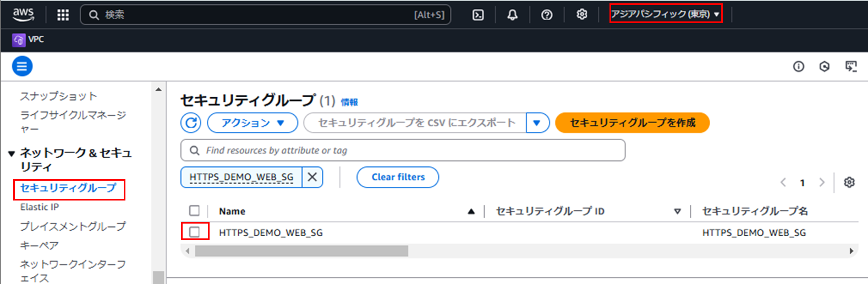This screenshot has width=868, height=284.
Task: Click セキュリティグループを CSV にエクスポート button
Action: pyautogui.click(x=415, y=122)
